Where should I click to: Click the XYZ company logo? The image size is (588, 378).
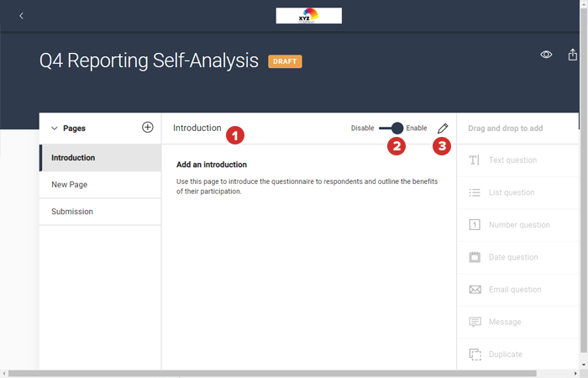[x=308, y=15]
